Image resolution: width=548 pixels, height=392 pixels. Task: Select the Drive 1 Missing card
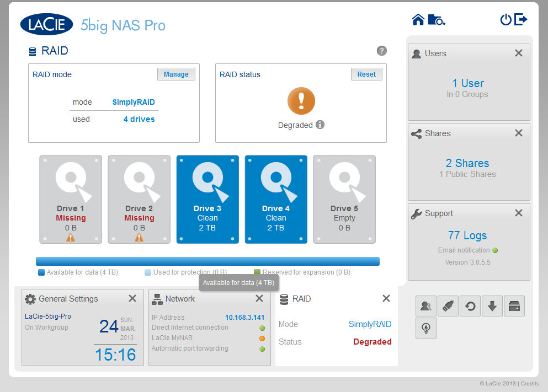tap(71, 200)
